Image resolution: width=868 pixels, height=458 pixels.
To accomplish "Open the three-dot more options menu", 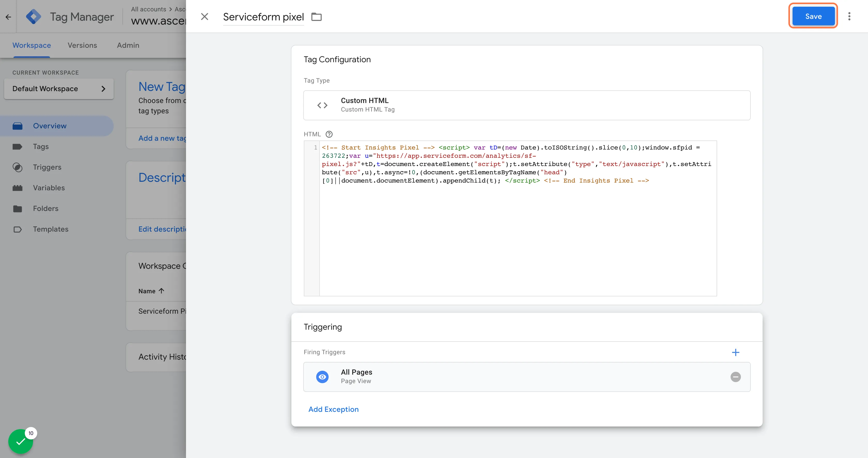I will [849, 16].
